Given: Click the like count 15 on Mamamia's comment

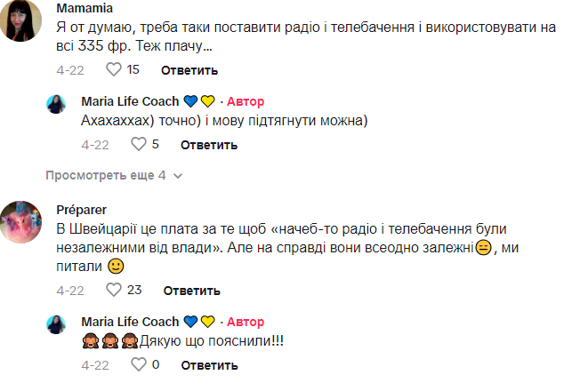Looking at the screenshot, I should [x=133, y=69].
